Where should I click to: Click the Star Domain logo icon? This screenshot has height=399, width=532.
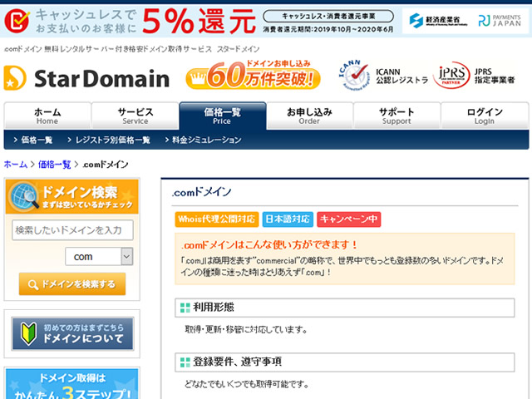[x=15, y=78]
